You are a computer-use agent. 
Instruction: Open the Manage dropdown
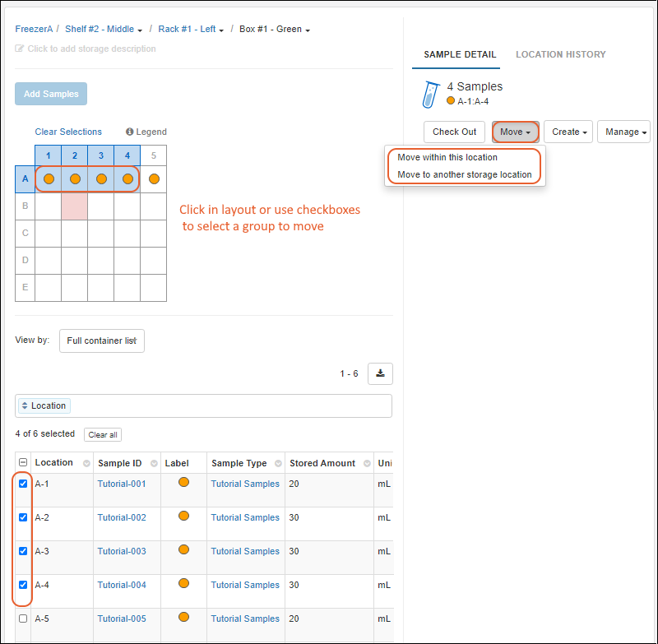click(x=625, y=132)
